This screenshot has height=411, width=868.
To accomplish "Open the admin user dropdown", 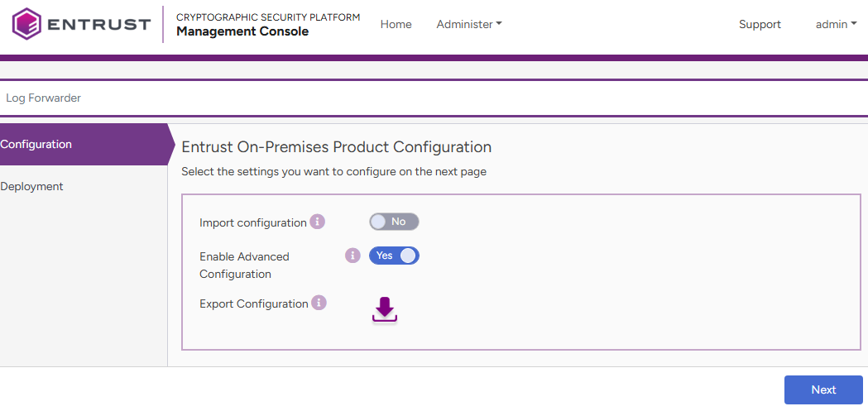I will click(836, 25).
